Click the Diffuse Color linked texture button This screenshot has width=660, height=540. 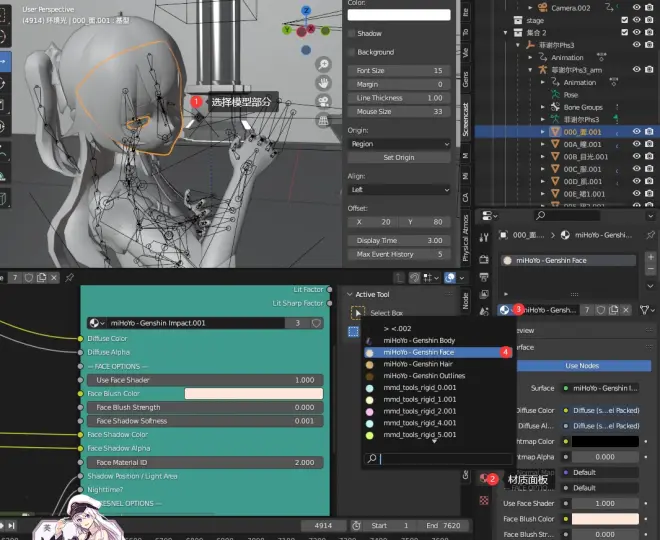tap(601, 410)
